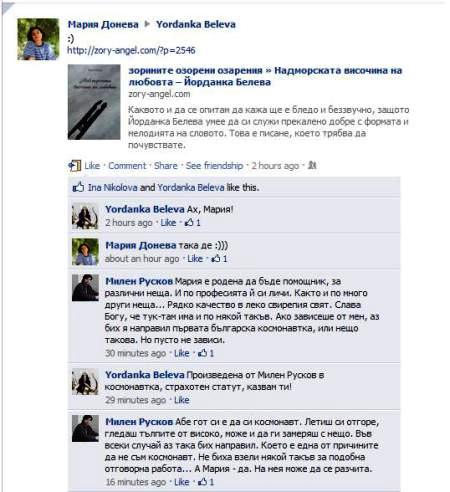Click the like count thumb on the 16 minutes ago comment
The image size is (450, 492).
coord(202,481)
